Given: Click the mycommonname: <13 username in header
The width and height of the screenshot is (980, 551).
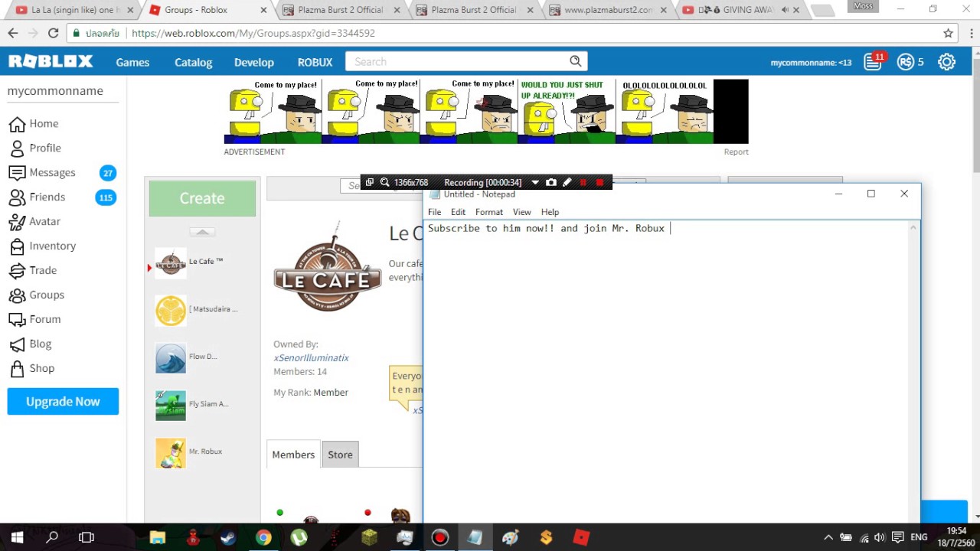Looking at the screenshot, I should pyautogui.click(x=811, y=62).
